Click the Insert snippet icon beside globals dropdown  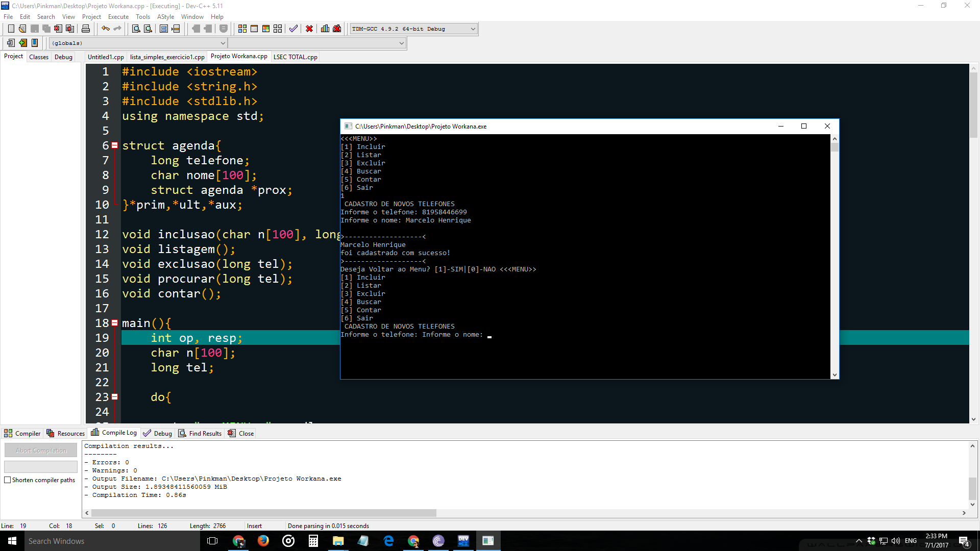pyautogui.click(x=11, y=43)
